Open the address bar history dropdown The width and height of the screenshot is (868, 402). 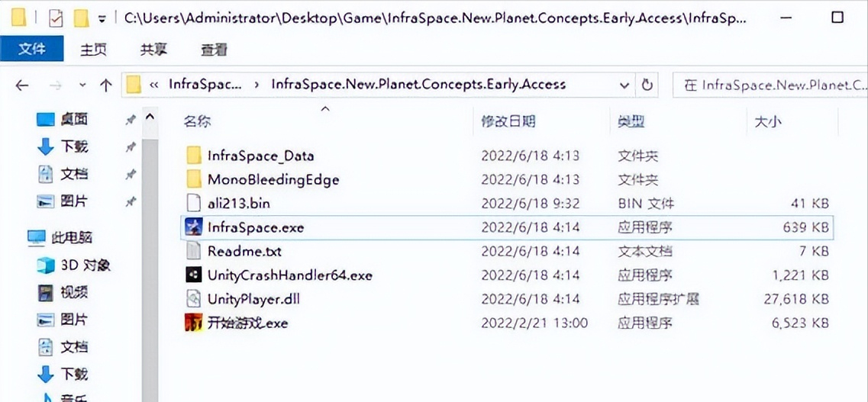[624, 85]
